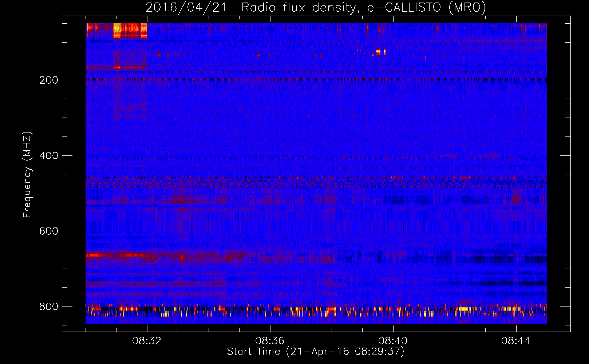589x364 pixels.
Task: Click the 600 frequency tick label
Action: coord(48,232)
